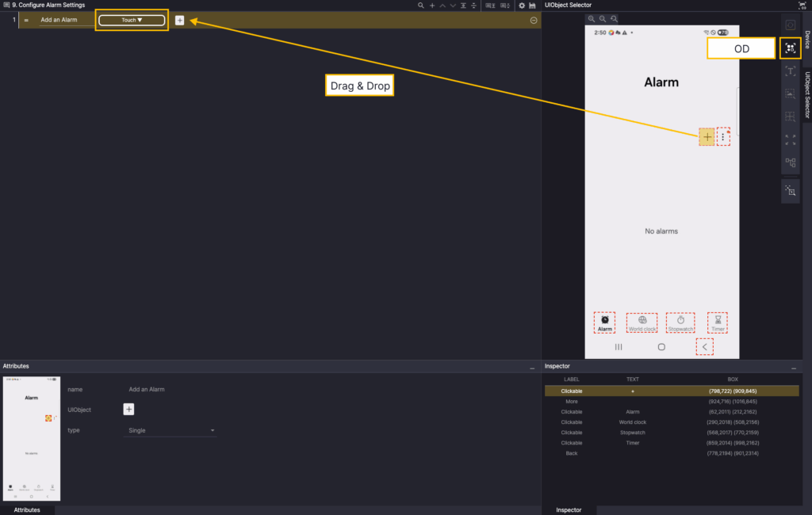Open the Touch action dropdown
Viewport: 812px width, 515px height.
pyautogui.click(x=132, y=20)
